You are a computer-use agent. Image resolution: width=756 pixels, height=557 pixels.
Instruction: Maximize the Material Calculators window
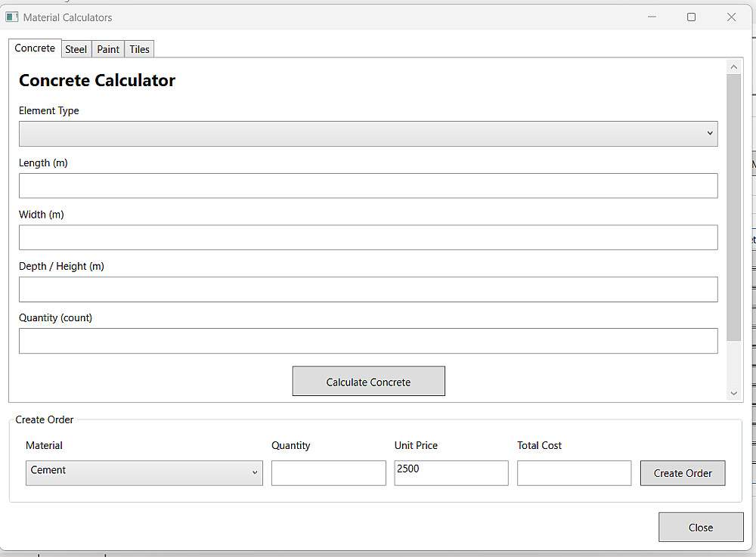tap(692, 17)
